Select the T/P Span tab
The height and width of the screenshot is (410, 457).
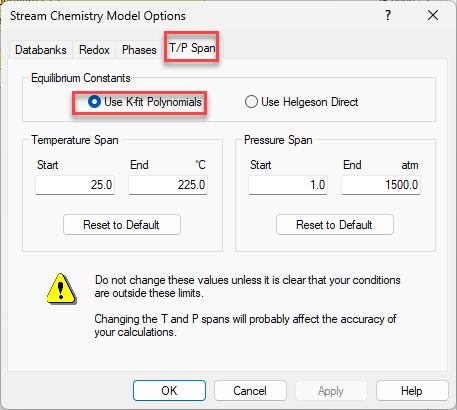pos(192,48)
